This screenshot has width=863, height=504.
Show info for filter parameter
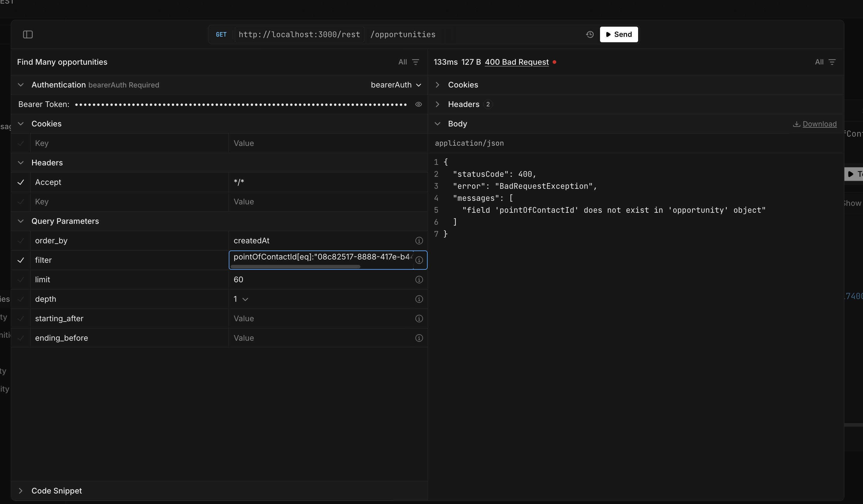[x=419, y=260]
